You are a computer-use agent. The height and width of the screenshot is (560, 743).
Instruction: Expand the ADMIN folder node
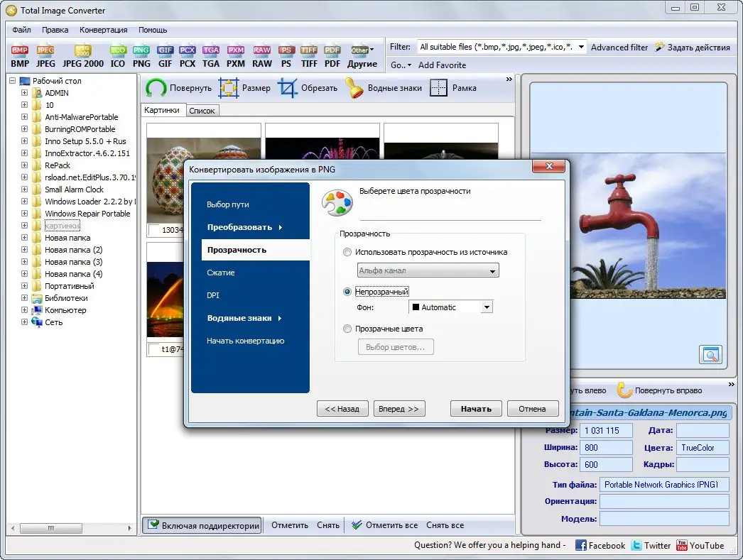coord(24,93)
